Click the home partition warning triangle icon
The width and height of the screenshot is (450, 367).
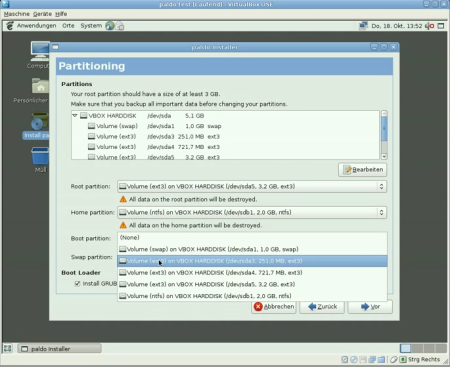pyautogui.click(x=123, y=225)
